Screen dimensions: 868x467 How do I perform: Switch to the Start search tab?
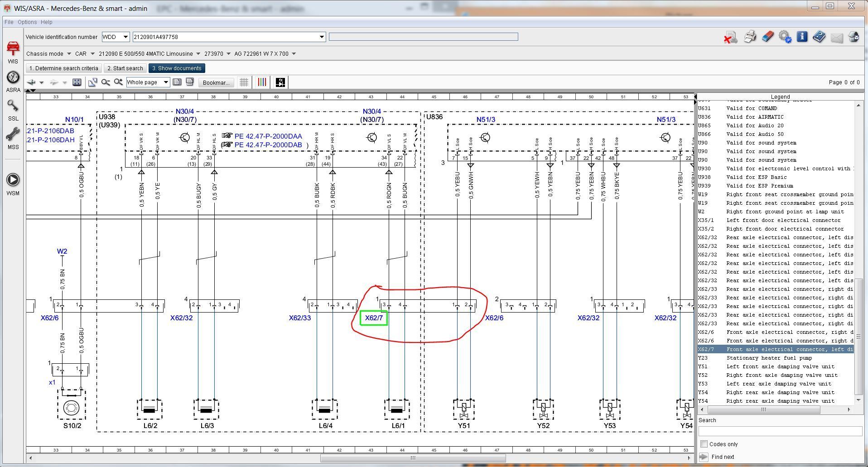tap(125, 68)
